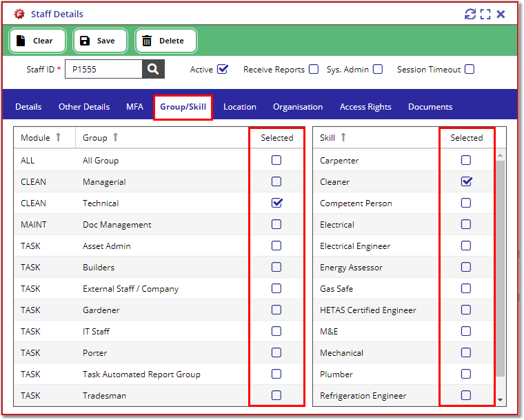Screen dimensions: 524x420
Task: Click the Staff ID search magnifier icon
Action: click(153, 69)
